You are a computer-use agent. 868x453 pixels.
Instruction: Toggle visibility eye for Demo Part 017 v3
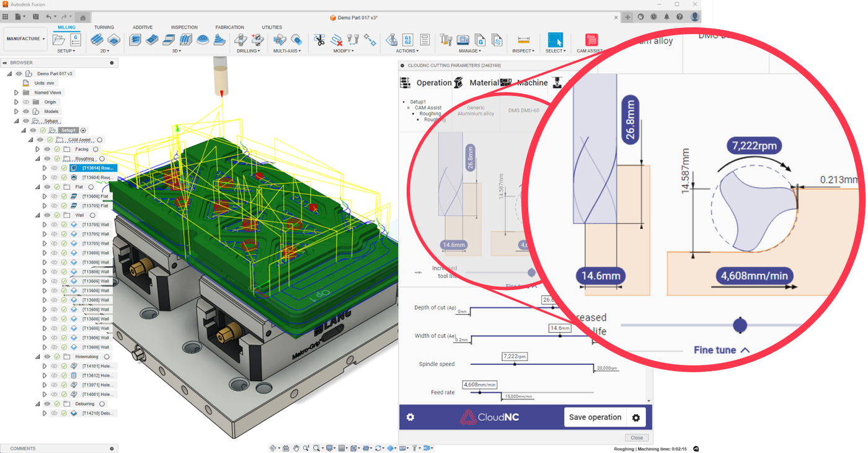19,73
